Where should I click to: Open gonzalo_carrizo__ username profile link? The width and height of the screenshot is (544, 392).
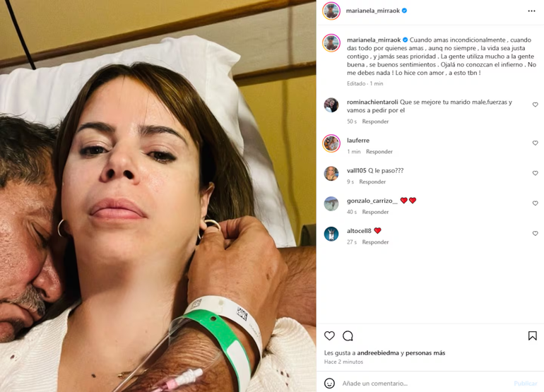pyautogui.click(x=372, y=201)
